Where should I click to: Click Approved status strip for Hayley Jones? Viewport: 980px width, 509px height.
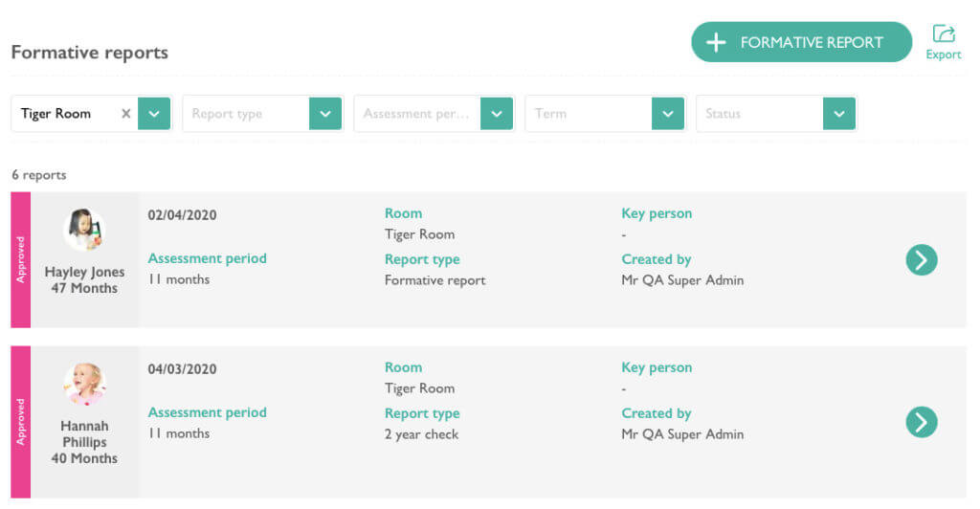(20, 259)
